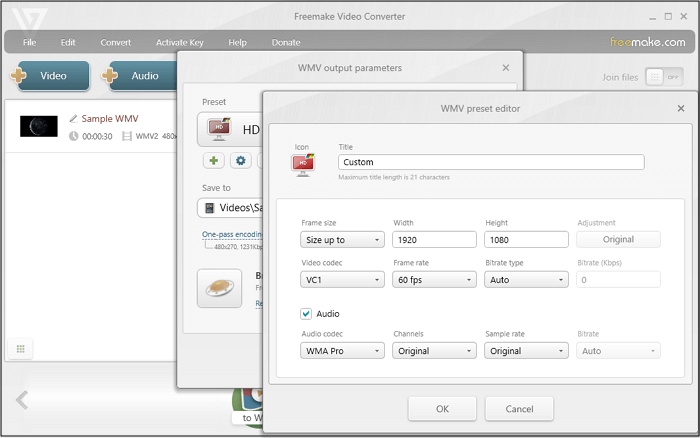Toggle the Join files switch
Image resolution: width=700 pixels, height=438 pixels.
pyautogui.click(x=657, y=76)
